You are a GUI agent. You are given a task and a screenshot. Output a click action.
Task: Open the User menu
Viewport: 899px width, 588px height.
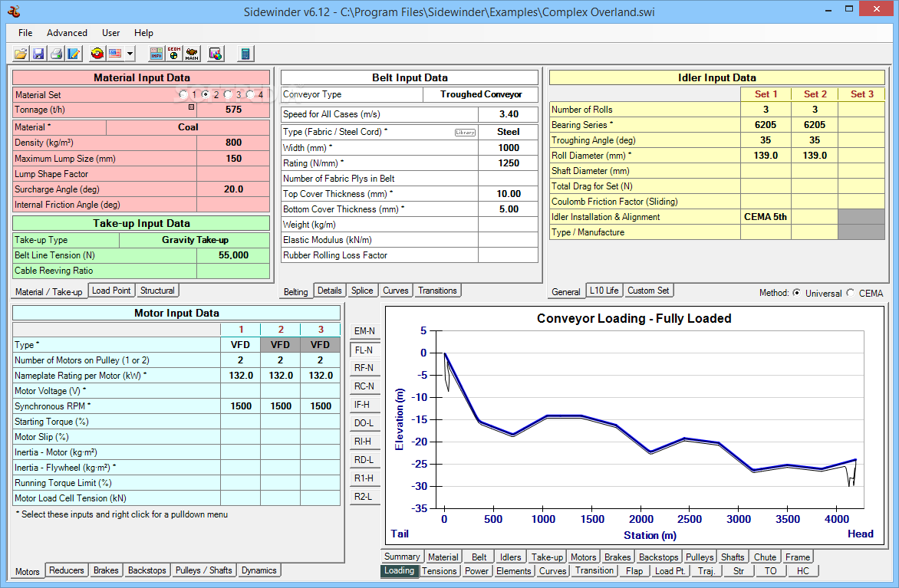(110, 33)
